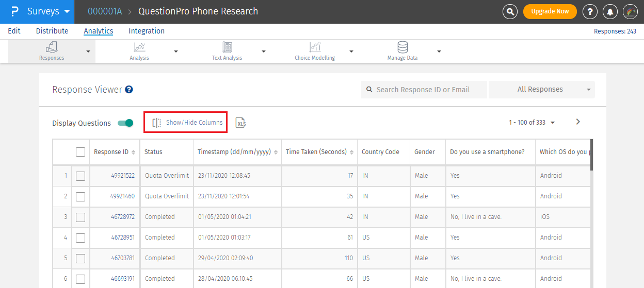Open the notifications bell icon
This screenshot has height=288, width=644.
point(610,11)
